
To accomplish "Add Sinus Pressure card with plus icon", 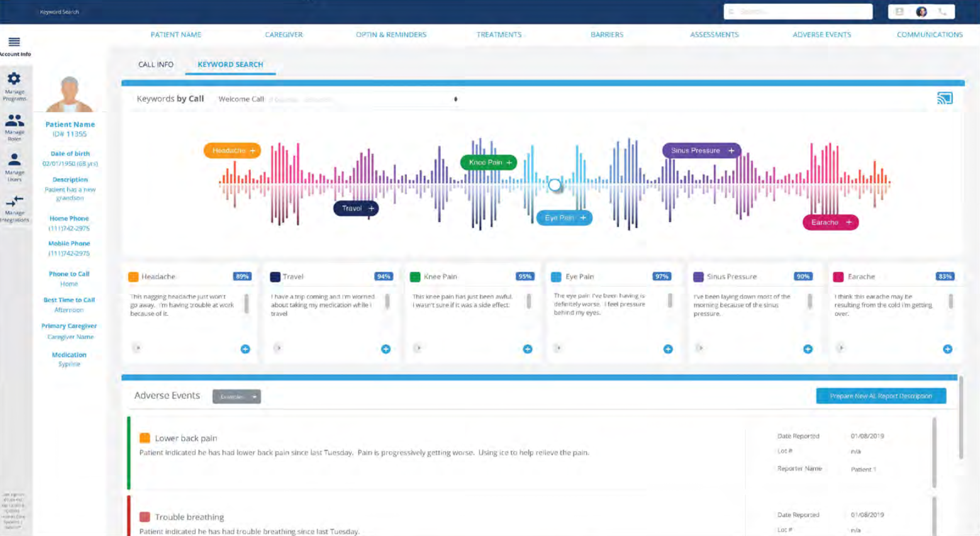I will click(x=808, y=349).
